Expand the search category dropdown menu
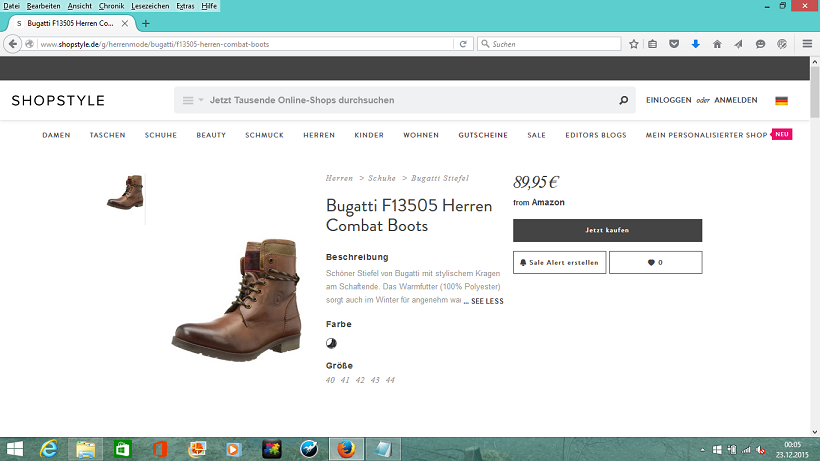The height and width of the screenshot is (461, 820). pos(192,100)
